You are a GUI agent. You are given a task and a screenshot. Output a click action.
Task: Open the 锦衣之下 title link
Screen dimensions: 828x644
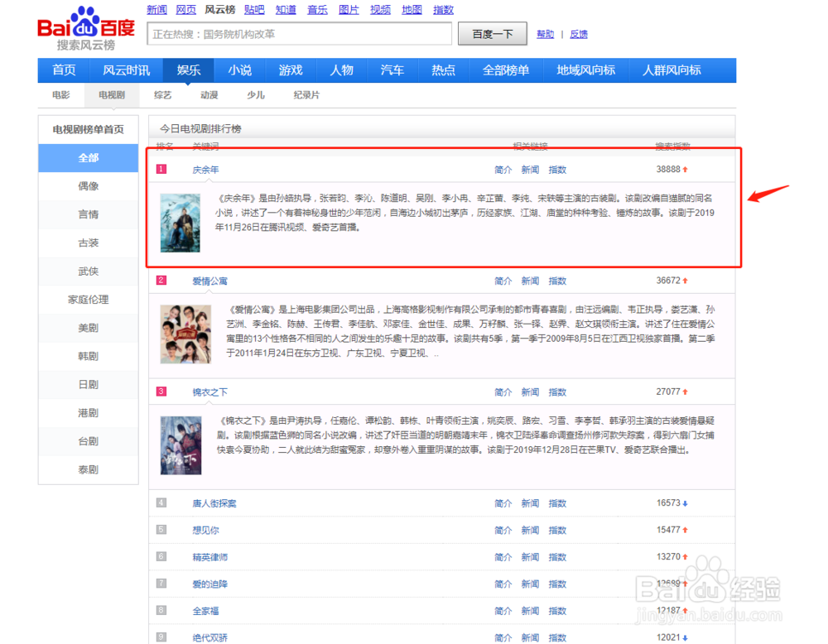pyautogui.click(x=209, y=392)
